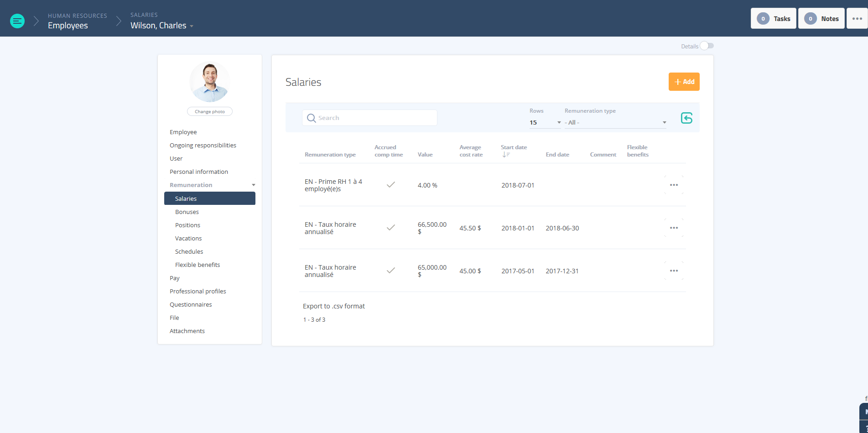Viewport: 868px width, 433px height.
Task: Open the Remuneration type filter dropdown
Action: (x=615, y=122)
